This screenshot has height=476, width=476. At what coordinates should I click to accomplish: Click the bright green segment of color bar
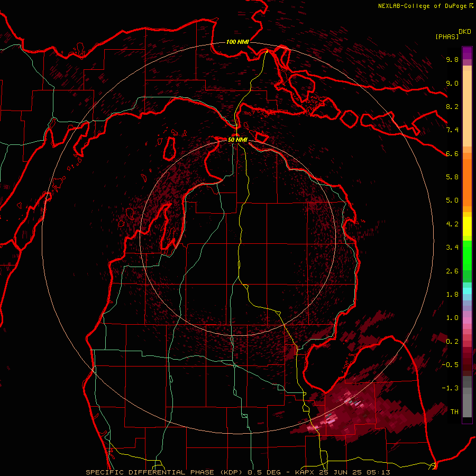pyautogui.click(x=467, y=255)
